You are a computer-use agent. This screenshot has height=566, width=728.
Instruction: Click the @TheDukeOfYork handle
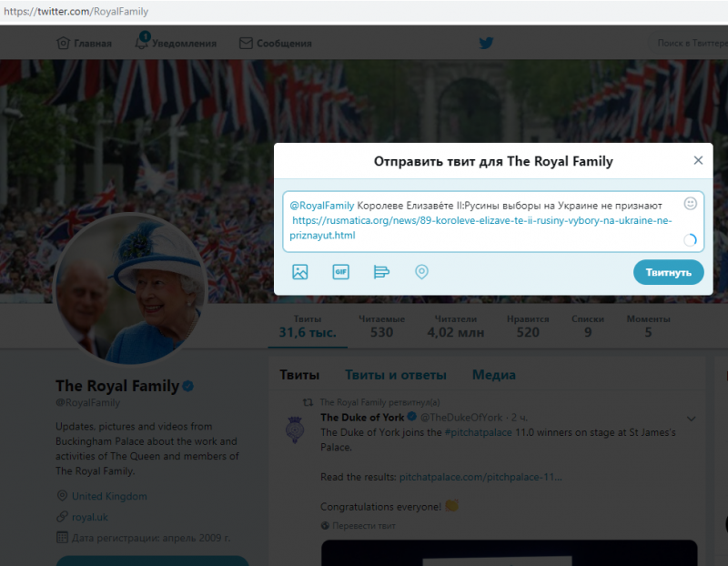(x=461, y=418)
